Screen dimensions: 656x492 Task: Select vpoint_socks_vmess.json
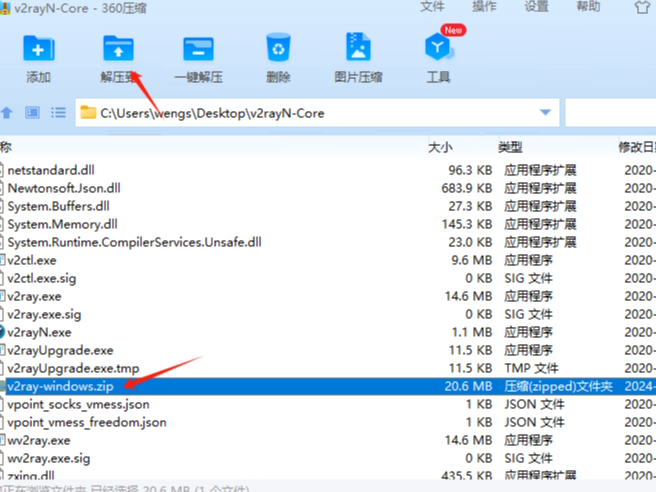(78, 404)
